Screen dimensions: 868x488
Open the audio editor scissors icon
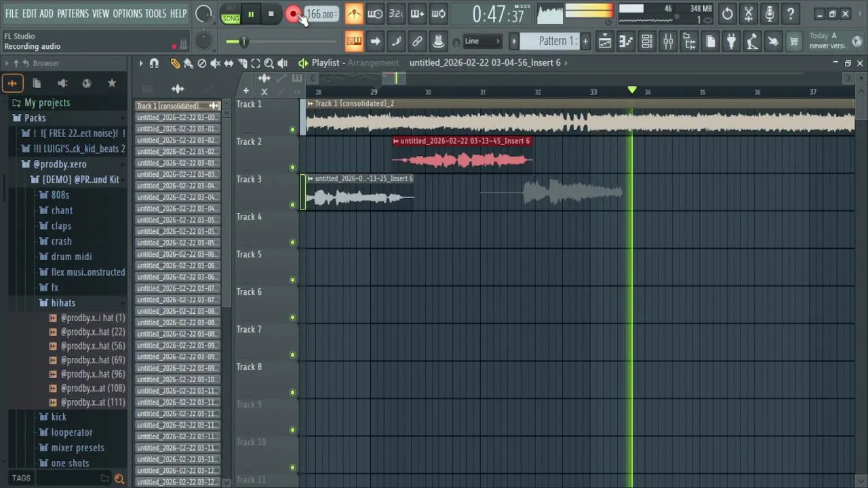pos(749,14)
